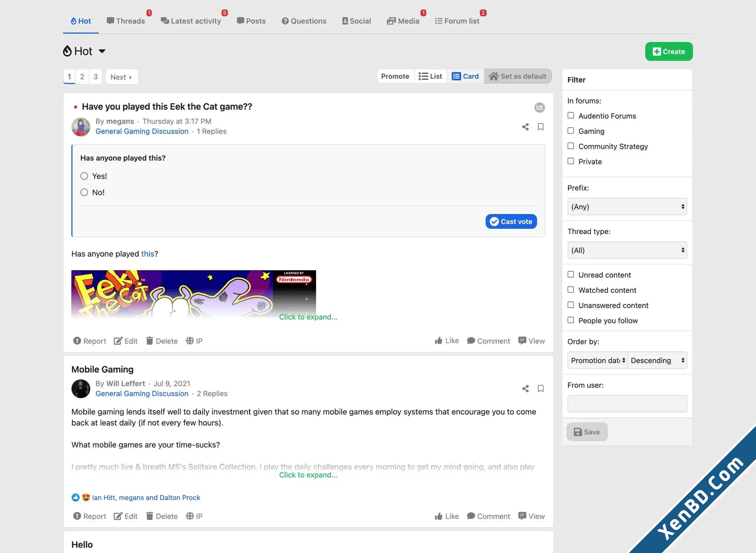The width and height of the screenshot is (756, 553).
Task: Check IP for the Mobile Gaming post
Action: 194,516
